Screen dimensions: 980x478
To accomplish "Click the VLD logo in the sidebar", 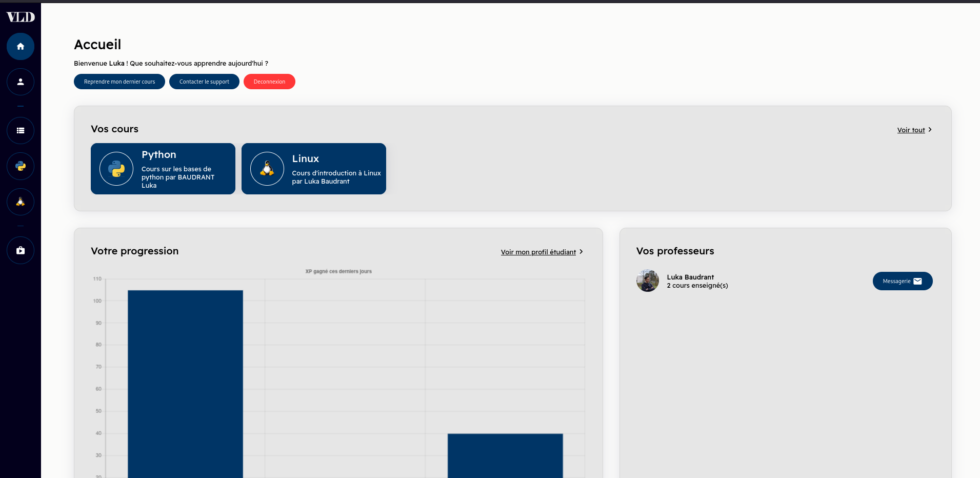I will pyautogui.click(x=21, y=17).
